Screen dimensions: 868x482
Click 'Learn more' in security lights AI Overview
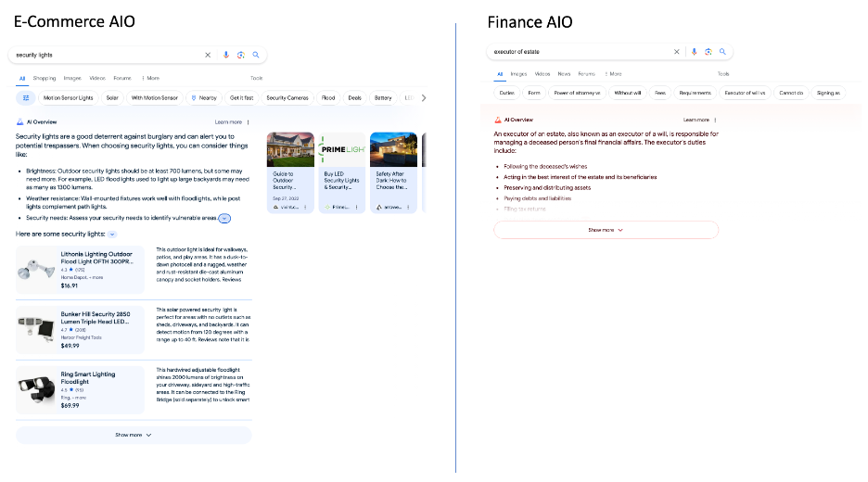coord(228,122)
